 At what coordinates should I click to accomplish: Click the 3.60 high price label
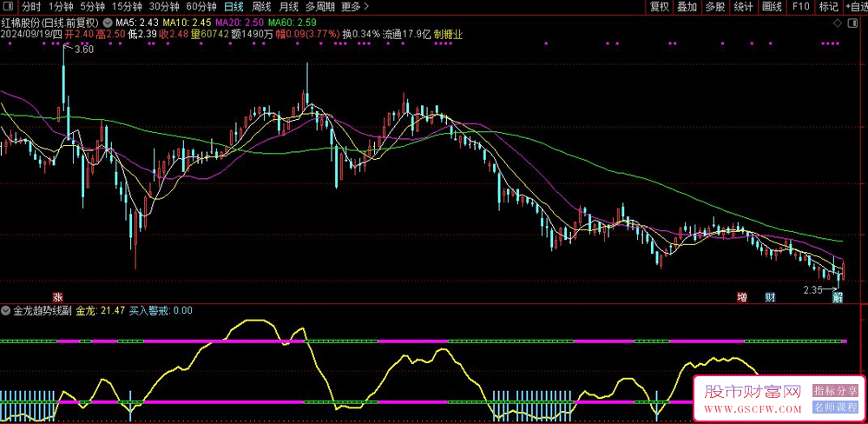84,50
